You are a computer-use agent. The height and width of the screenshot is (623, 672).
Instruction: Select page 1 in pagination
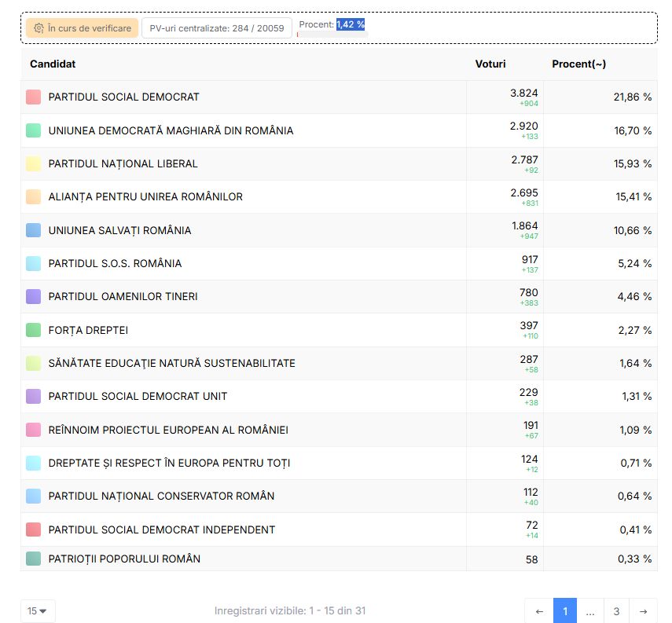click(564, 611)
